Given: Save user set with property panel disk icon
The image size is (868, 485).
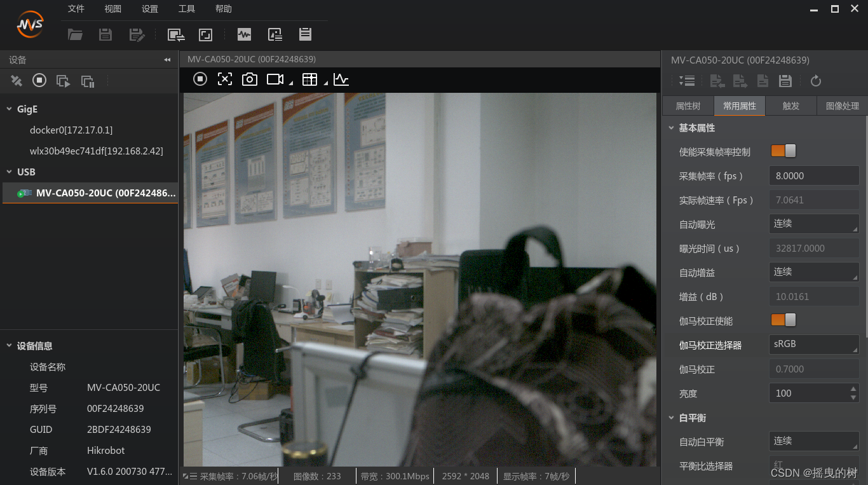Looking at the screenshot, I should [785, 81].
